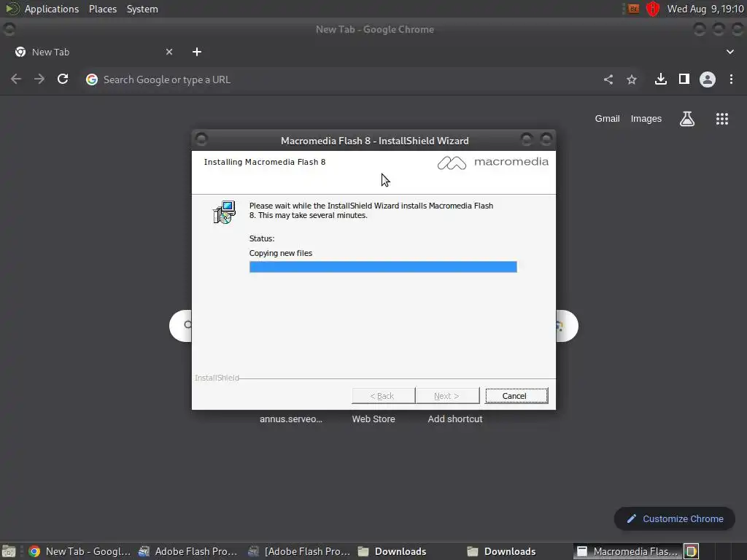Click the InstallShield wizard window menu button
Viewport: 747px width, 560px height.
click(x=201, y=139)
